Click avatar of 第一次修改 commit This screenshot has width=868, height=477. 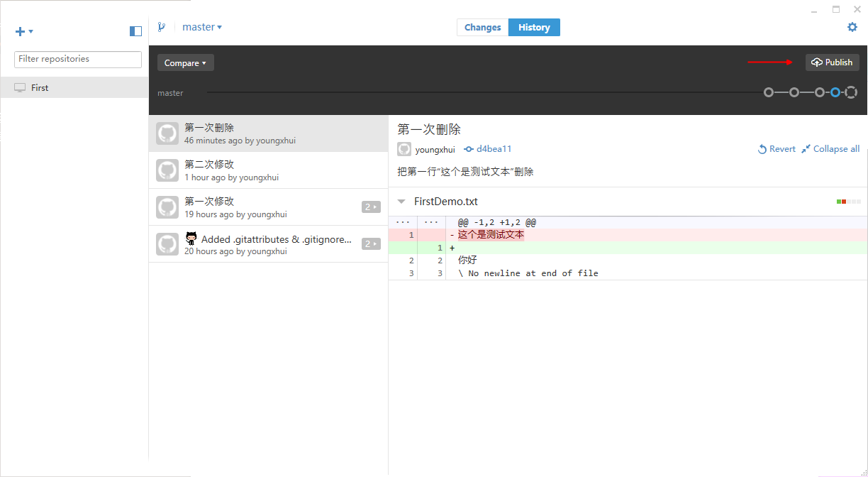coord(167,207)
